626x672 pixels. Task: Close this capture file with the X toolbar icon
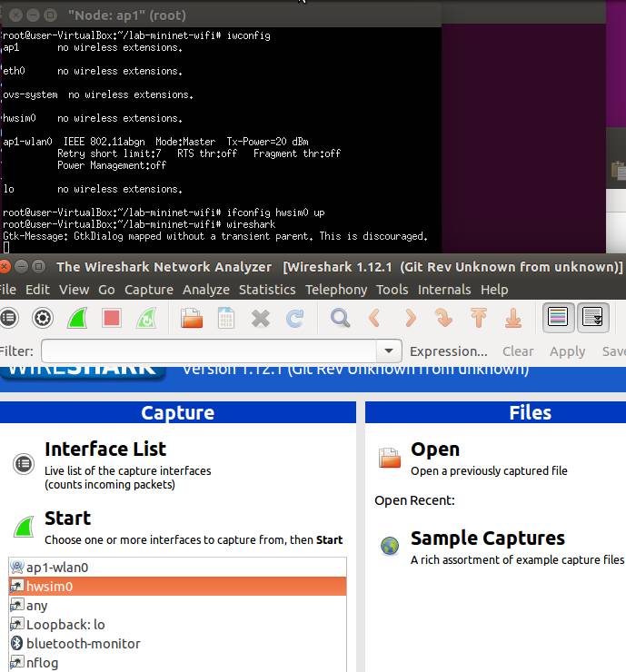(x=260, y=319)
